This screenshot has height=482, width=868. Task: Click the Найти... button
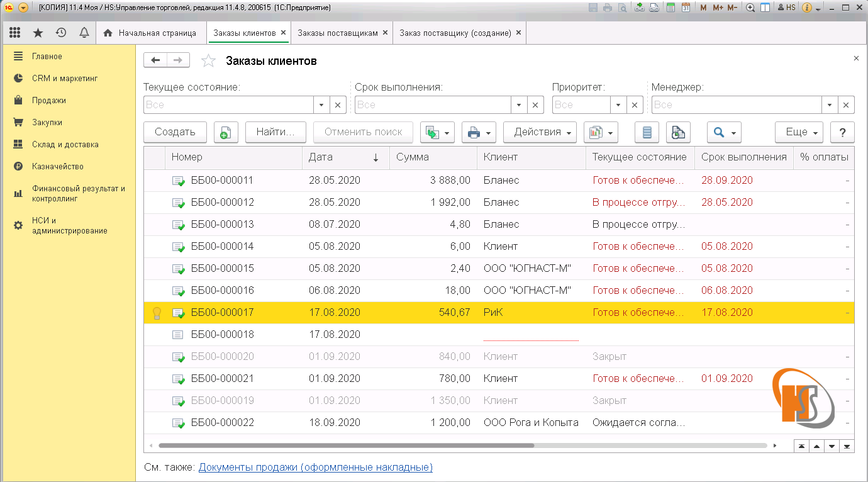tap(275, 132)
